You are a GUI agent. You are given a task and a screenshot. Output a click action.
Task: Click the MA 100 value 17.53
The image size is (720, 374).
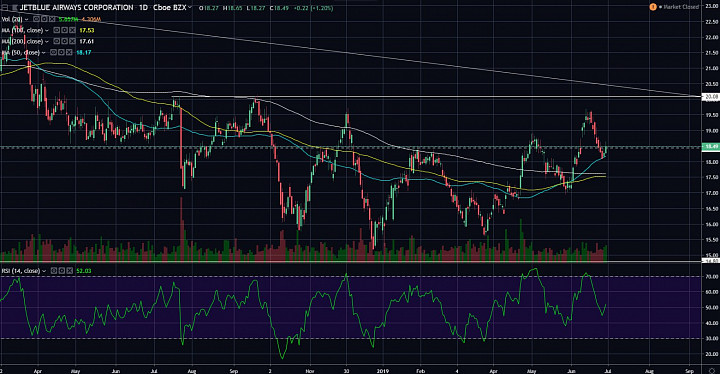click(x=87, y=30)
